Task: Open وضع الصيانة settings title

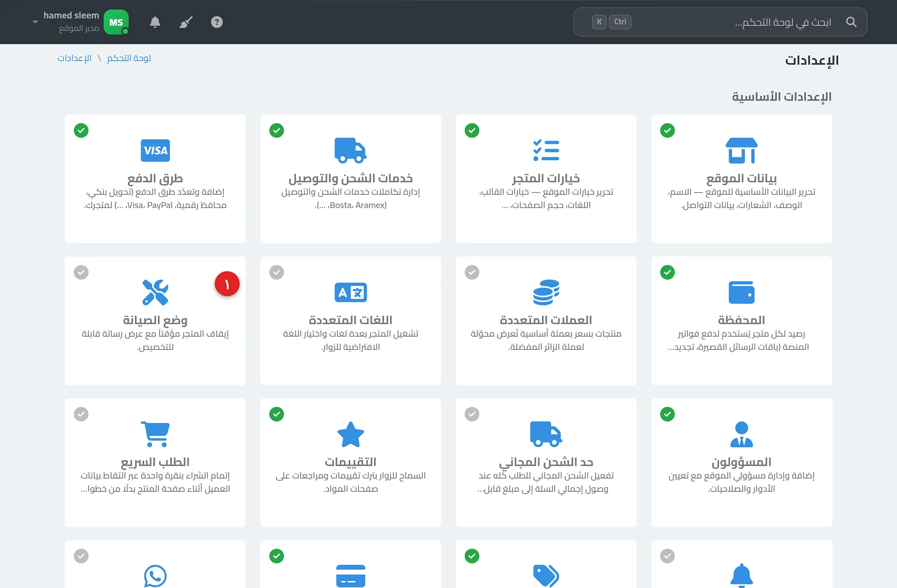Action: tap(155, 320)
